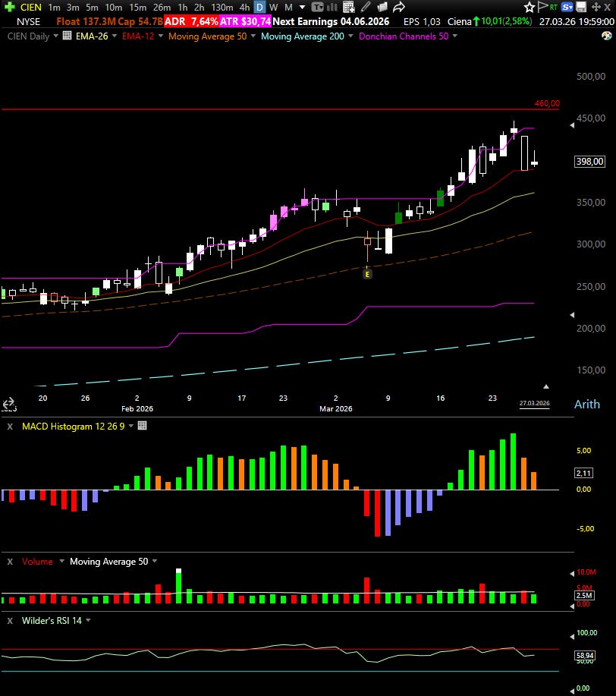Screen dimensions: 616x696
Task: Click the E earnings marker on the chart
Action: (367, 274)
